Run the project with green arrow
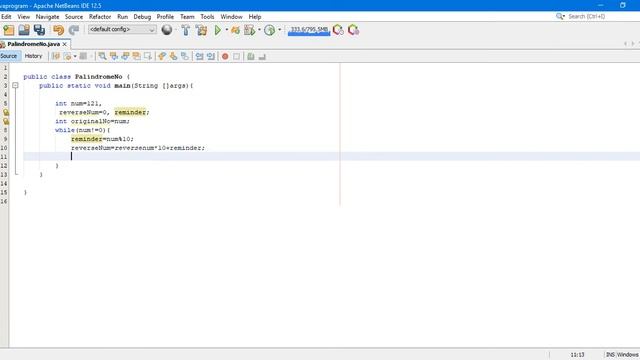Screen dimensions: 640x360 pos(218,30)
